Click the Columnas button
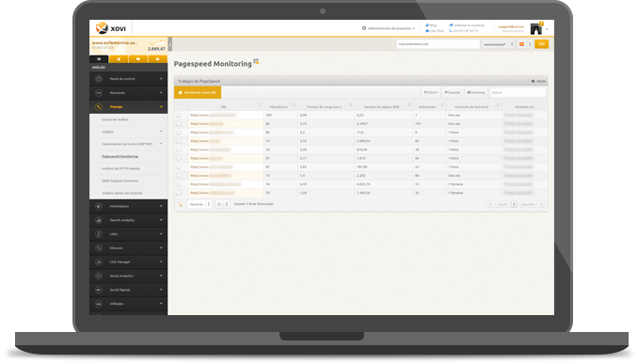The width and height of the screenshot is (638, 364). 475,93
